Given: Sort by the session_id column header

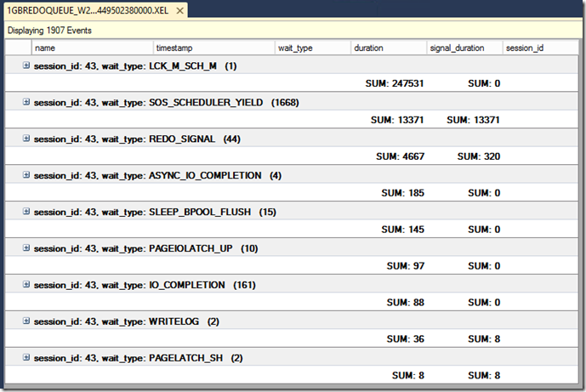Looking at the screenshot, I should pos(540,48).
